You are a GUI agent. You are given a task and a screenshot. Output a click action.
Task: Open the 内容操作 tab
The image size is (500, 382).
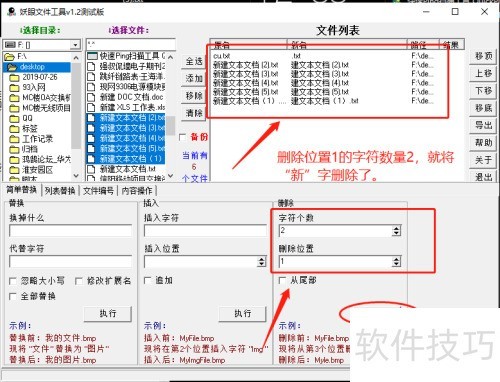[x=137, y=191]
